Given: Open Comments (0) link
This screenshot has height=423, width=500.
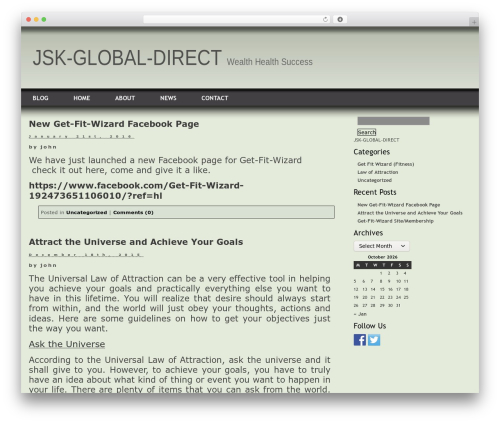Looking at the screenshot, I should pos(133,212).
